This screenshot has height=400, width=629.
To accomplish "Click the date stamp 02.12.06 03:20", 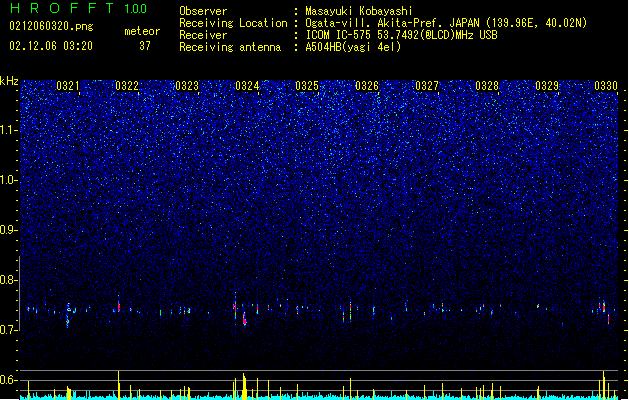I will [51, 46].
